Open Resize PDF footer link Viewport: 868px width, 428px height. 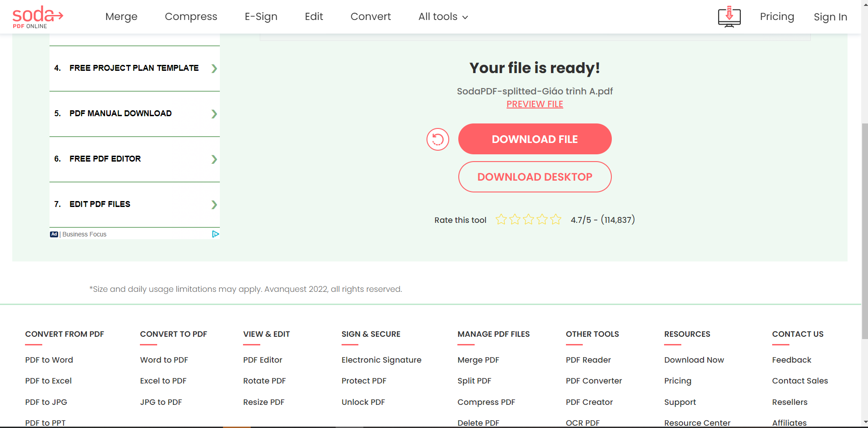coord(264,402)
